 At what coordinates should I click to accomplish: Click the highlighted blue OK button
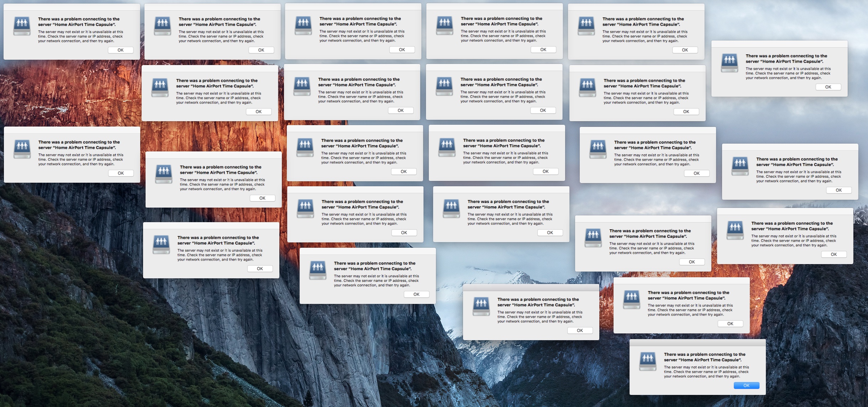tap(746, 385)
